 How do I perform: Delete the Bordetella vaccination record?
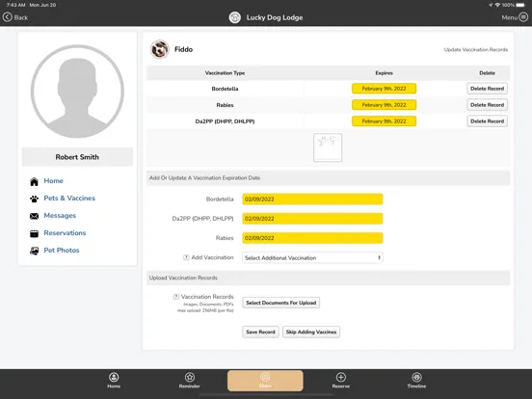[487, 89]
